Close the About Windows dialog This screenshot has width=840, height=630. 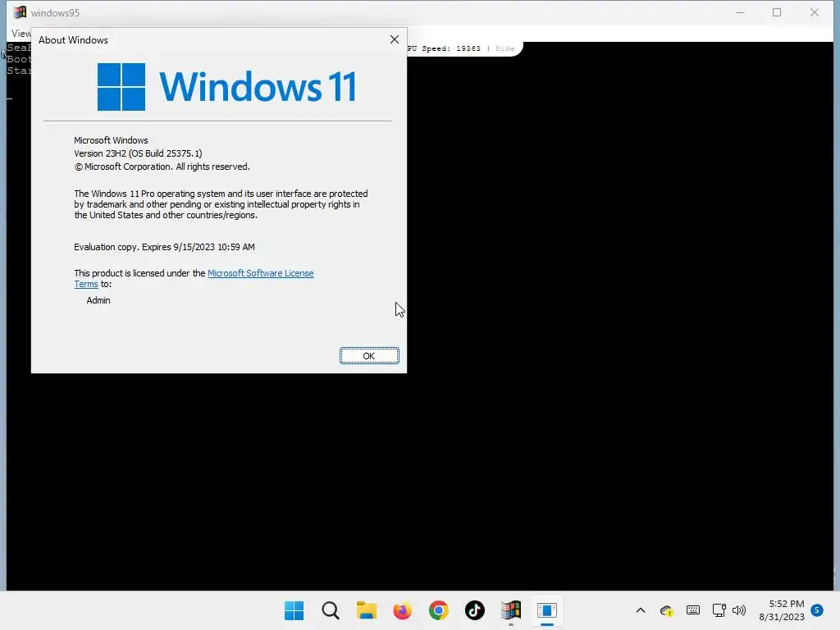tap(395, 39)
